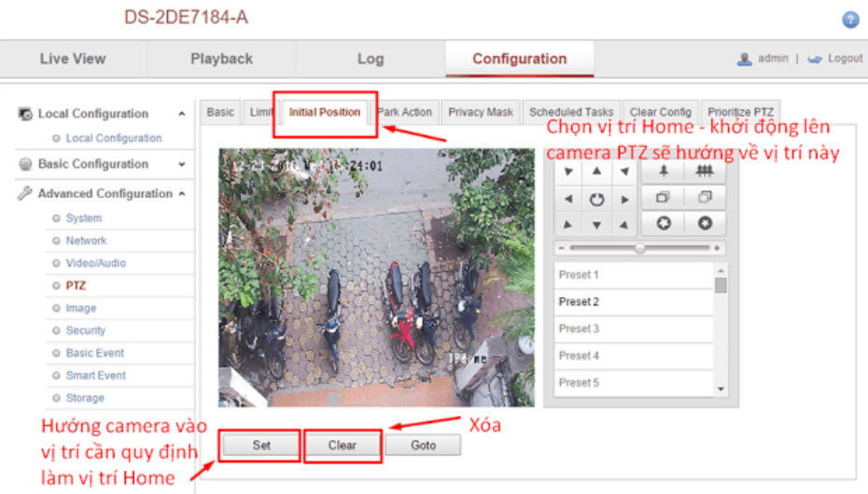Select Preset 2 in list
868x494 pixels.
(634, 302)
